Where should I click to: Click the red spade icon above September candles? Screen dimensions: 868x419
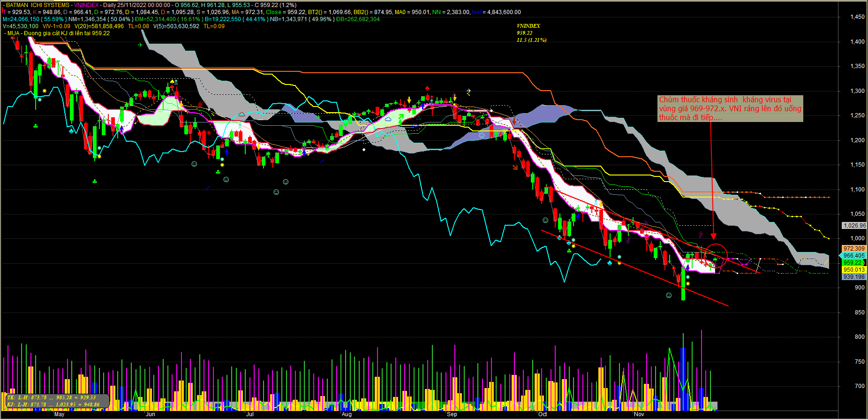click(427, 88)
